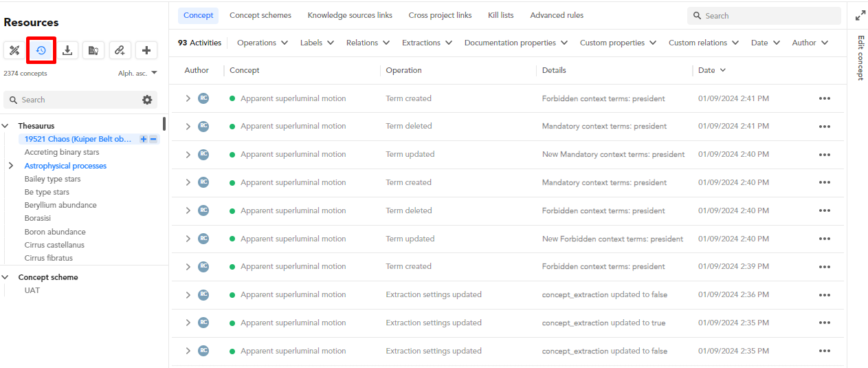The height and width of the screenshot is (368, 868).
Task: Switch to the Concept schemes tab
Action: (x=260, y=15)
